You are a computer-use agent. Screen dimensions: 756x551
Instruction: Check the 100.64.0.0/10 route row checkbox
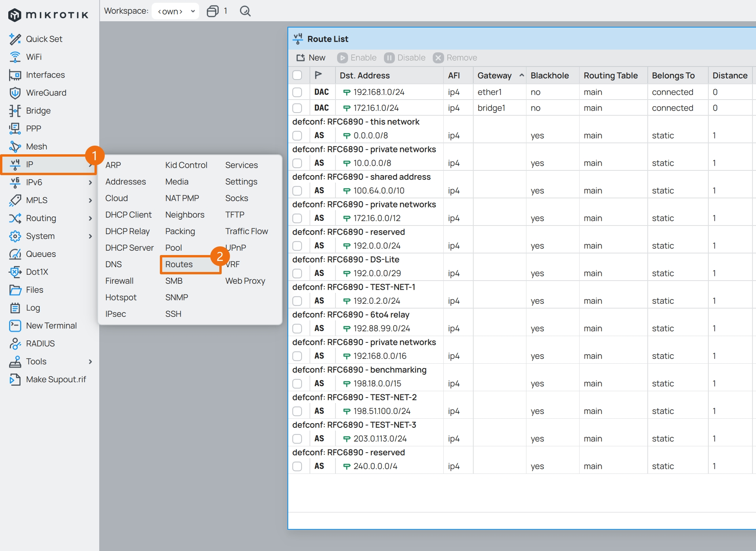pyautogui.click(x=297, y=190)
